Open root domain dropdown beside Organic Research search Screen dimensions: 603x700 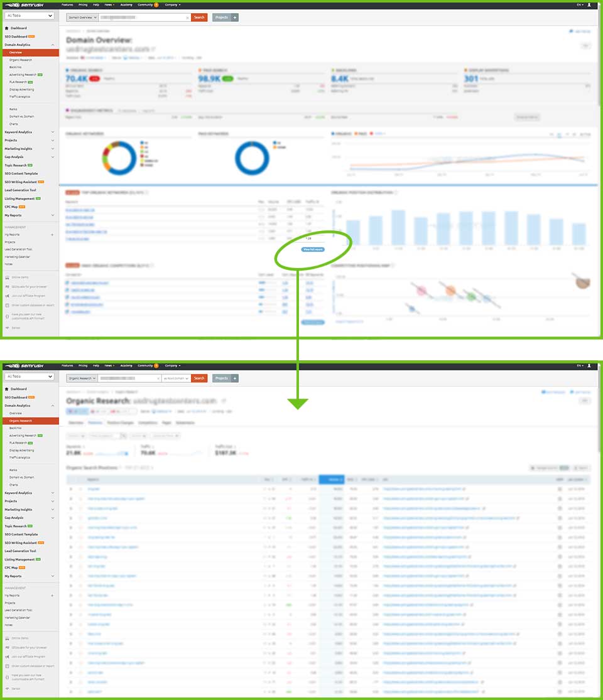(x=176, y=378)
